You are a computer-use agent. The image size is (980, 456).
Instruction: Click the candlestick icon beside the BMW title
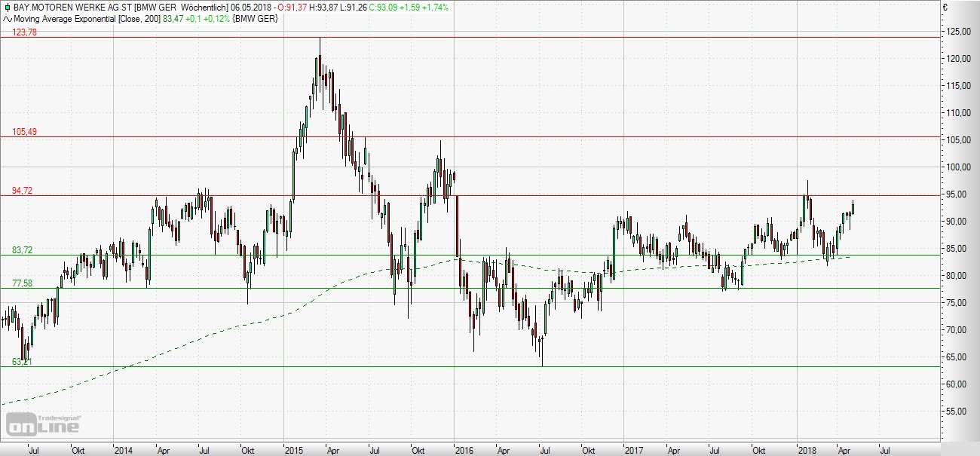tap(7, 7)
